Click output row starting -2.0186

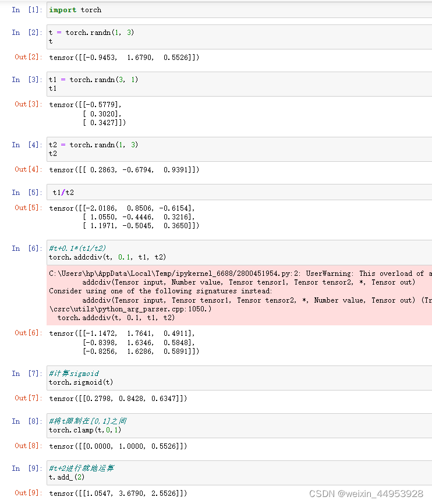(x=122, y=208)
